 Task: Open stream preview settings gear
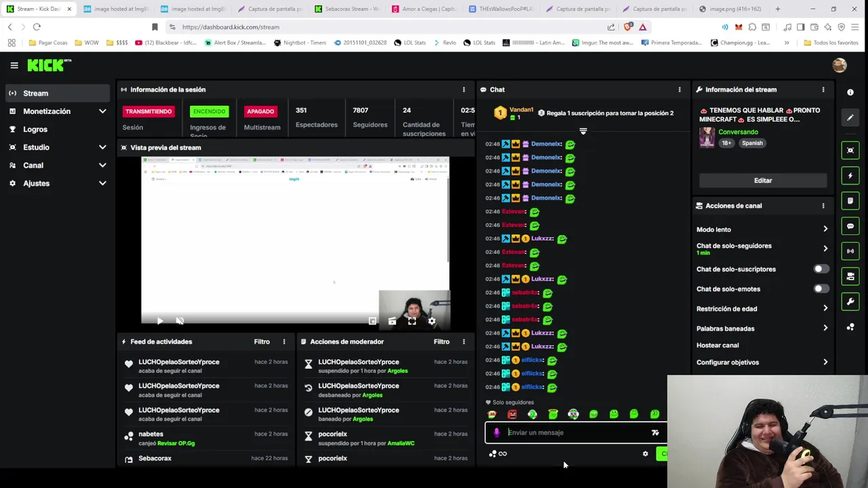click(432, 321)
